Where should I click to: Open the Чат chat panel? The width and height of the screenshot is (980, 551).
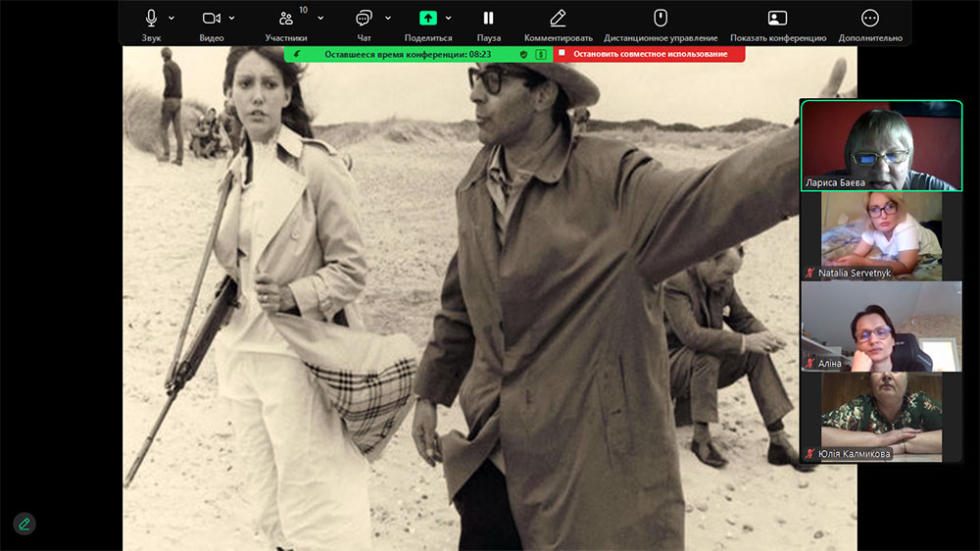(x=364, y=18)
